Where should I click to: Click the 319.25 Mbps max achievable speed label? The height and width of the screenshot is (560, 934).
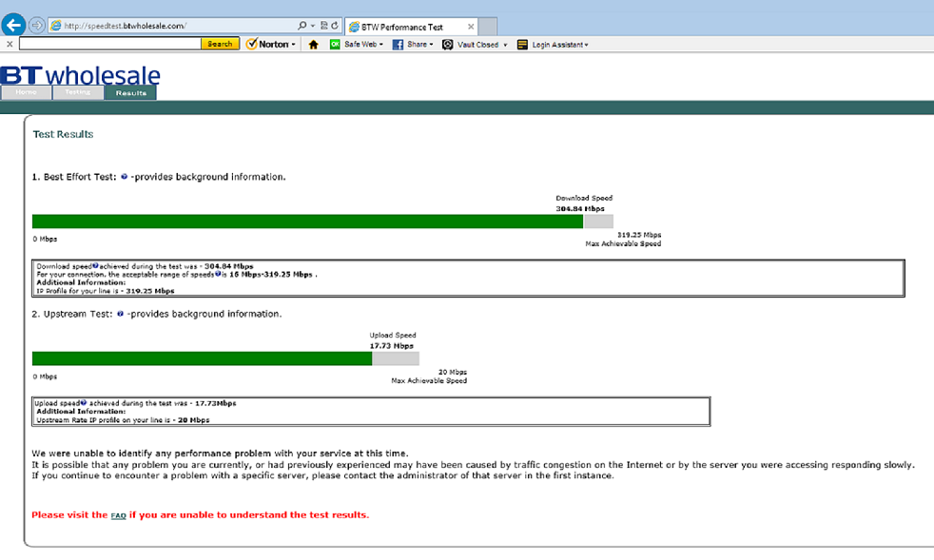tap(639, 235)
